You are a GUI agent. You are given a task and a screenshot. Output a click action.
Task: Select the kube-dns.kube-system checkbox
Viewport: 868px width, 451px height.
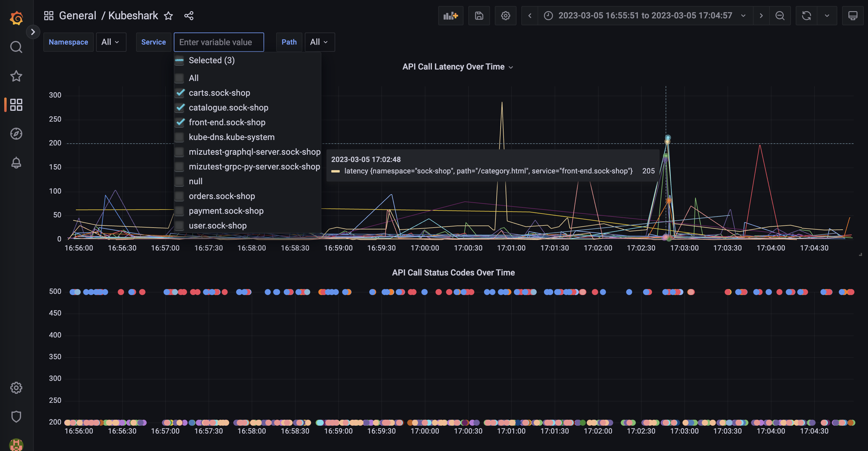[180, 137]
